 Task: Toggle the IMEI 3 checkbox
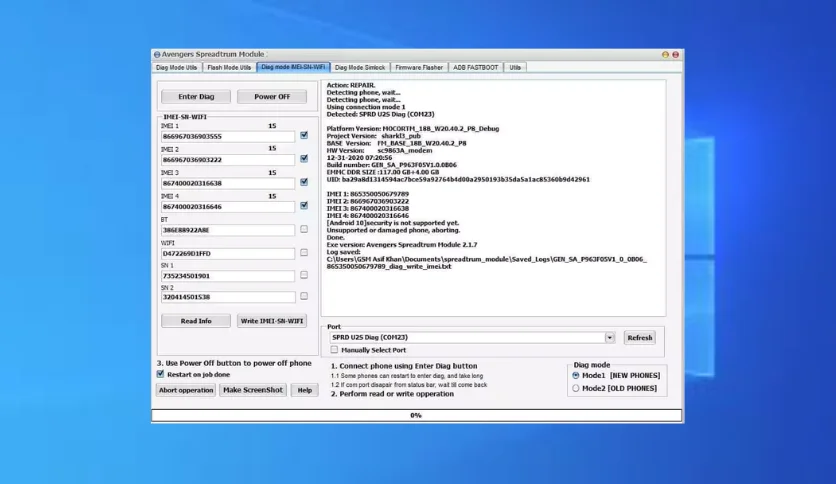[x=304, y=182]
